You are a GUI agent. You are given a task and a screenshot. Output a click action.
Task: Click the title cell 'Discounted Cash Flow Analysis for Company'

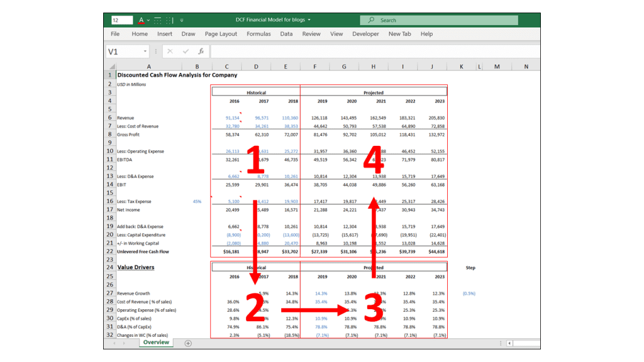177,75
